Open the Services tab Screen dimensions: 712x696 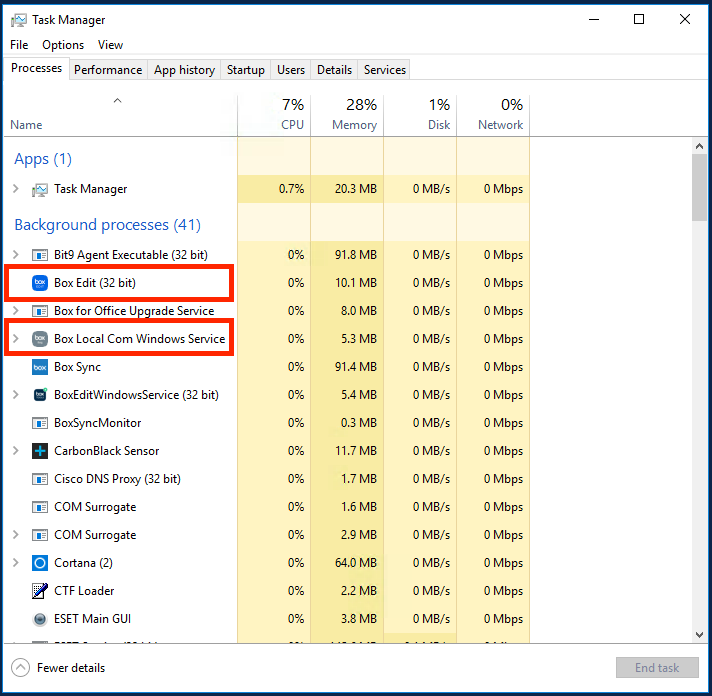click(385, 70)
